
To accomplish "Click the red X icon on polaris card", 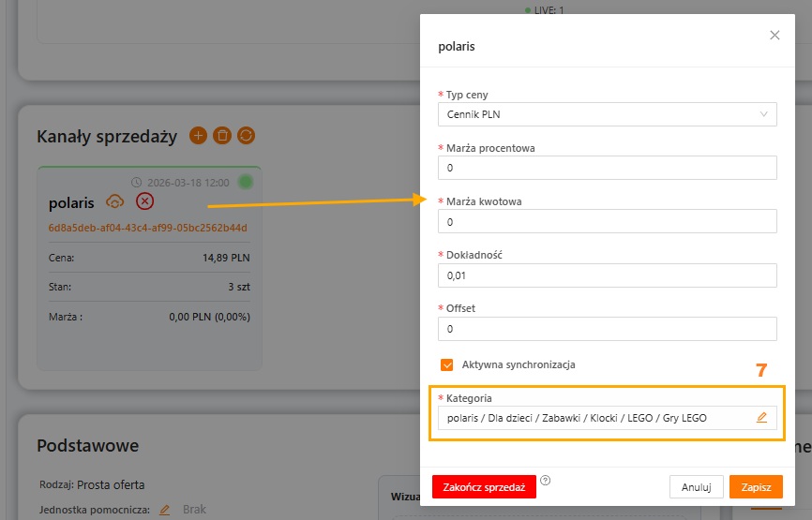I will 144,201.
